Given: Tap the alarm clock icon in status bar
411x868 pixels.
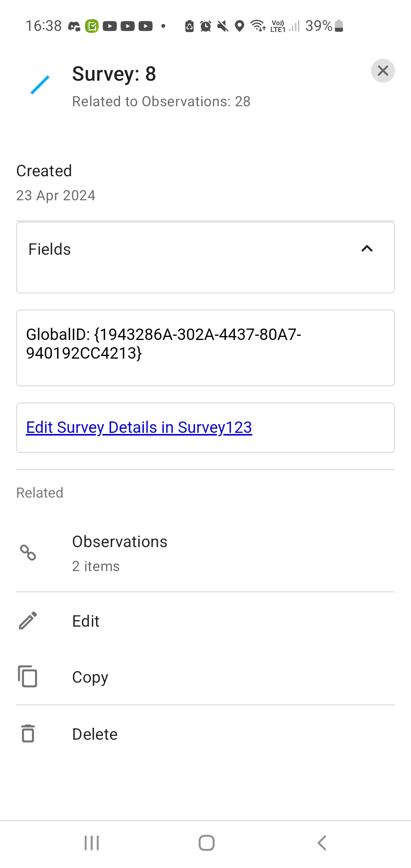Looking at the screenshot, I should [x=205, y=26].
